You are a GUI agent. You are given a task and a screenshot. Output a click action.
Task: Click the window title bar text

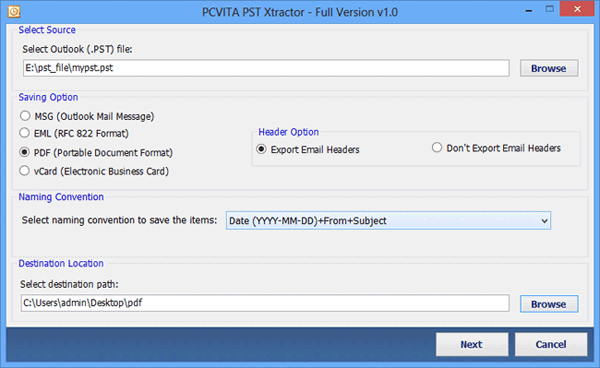[300, 12]
